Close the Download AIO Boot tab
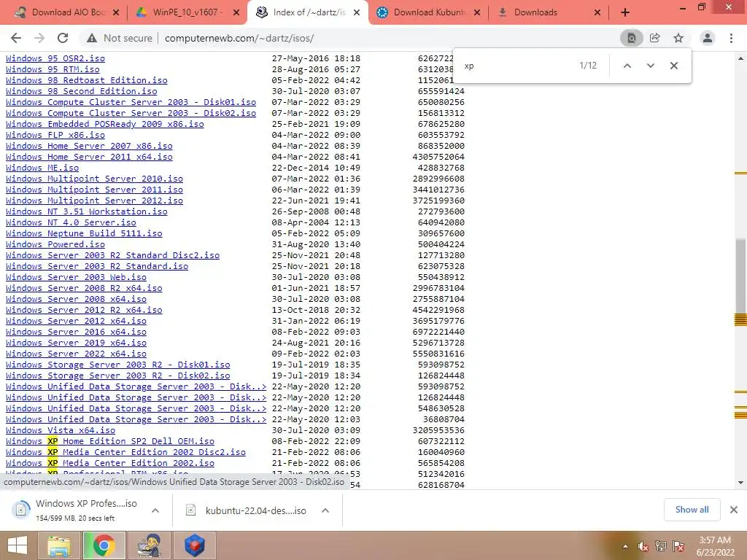Screen dimensions: 747x560 tap(116, 13)
